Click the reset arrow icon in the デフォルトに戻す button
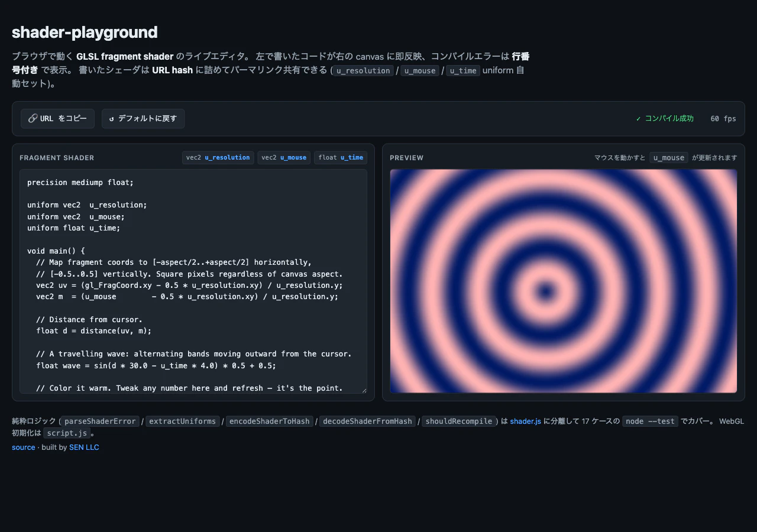The width and height of the screenshot is (757, 532). point(111,119)
